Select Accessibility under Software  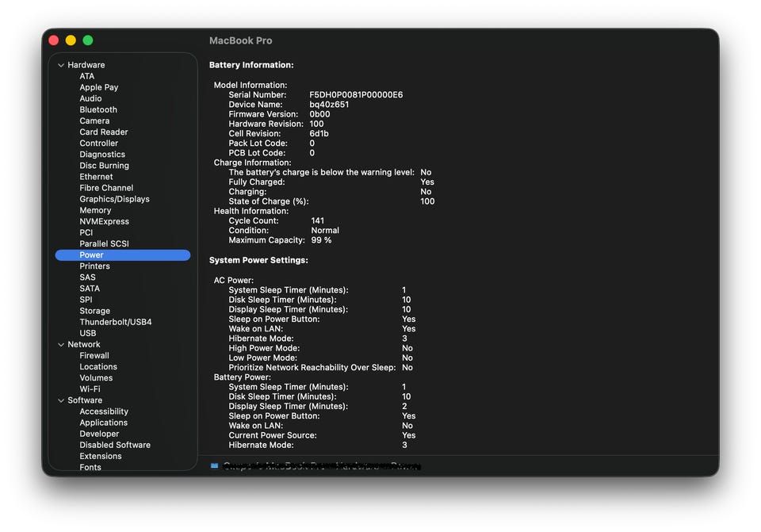[104, 411]
